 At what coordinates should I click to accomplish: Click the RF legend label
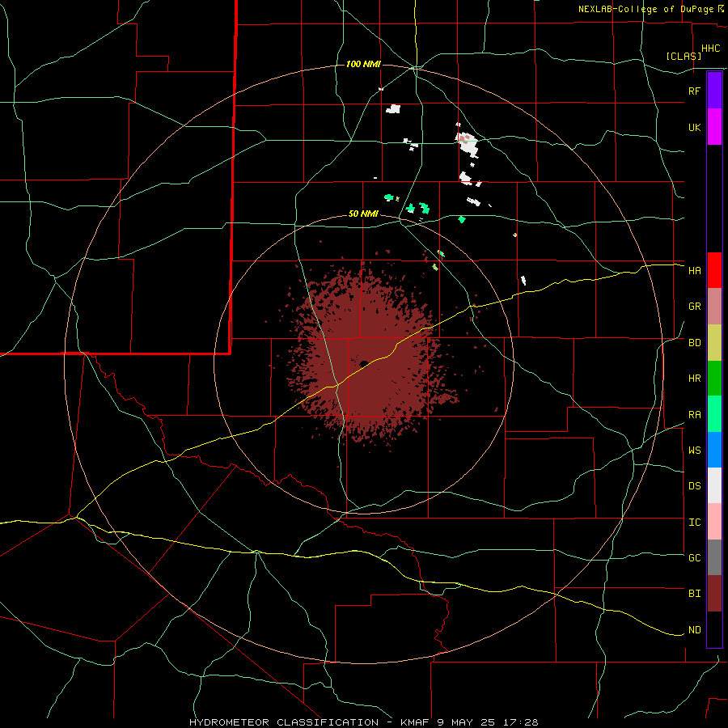[694, 91]
